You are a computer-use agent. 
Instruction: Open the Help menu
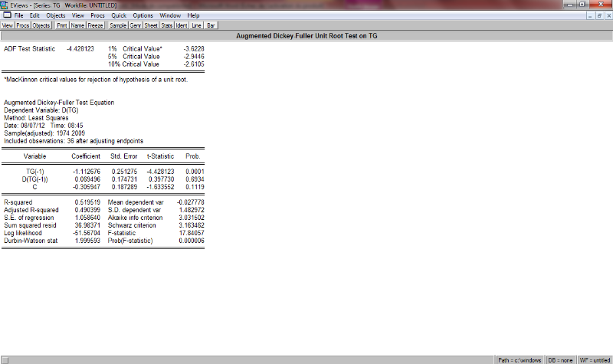click(x=193, y=15)
